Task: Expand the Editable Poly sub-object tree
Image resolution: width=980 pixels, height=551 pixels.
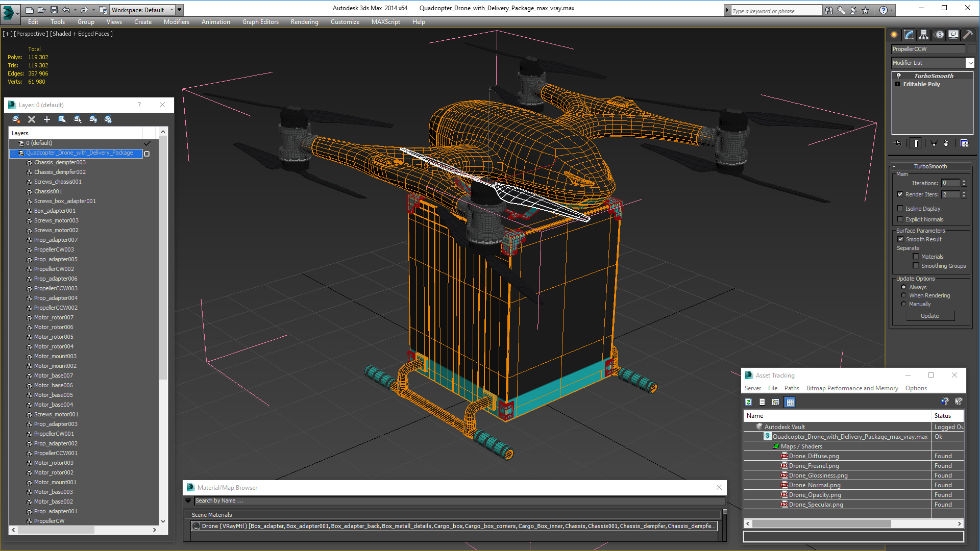Action: click(898, 84)
